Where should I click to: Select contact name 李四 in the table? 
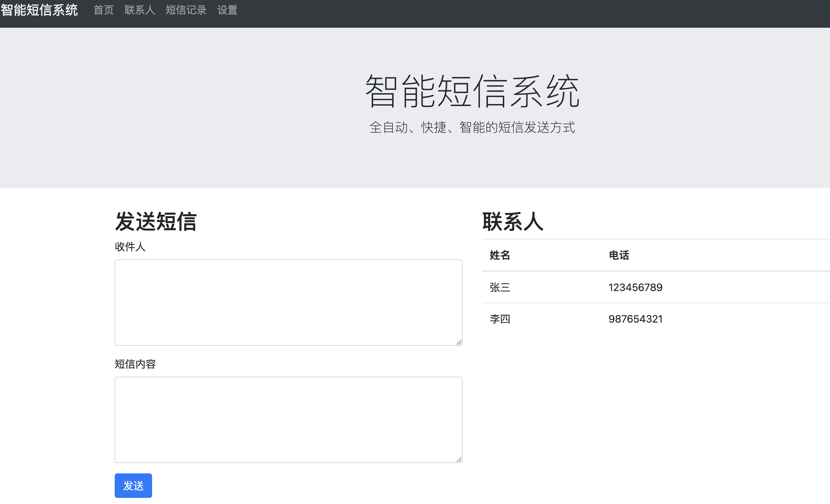pos(500,319)
